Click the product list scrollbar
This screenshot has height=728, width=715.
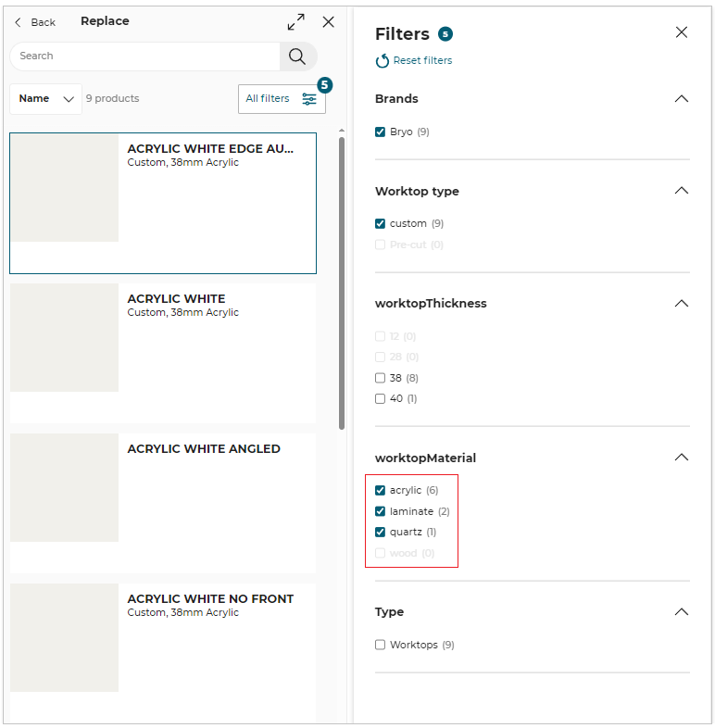click(x=342, y=278)
